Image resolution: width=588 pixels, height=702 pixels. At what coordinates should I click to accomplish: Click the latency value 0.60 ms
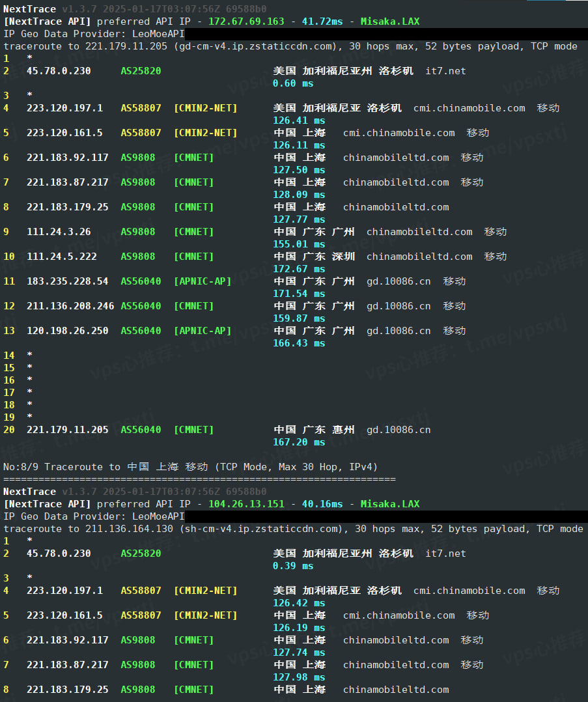293,83
